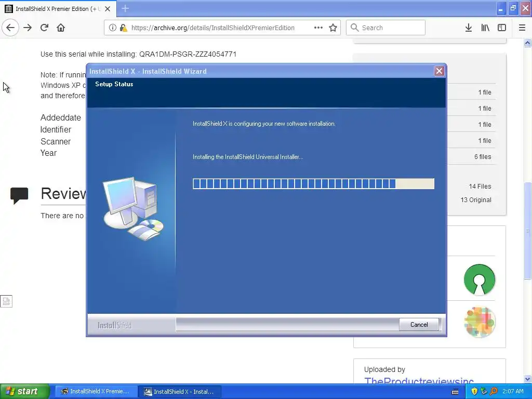532x399 pixels.
Task: Click the tray keyboard icon
Action: pos(455,392)
